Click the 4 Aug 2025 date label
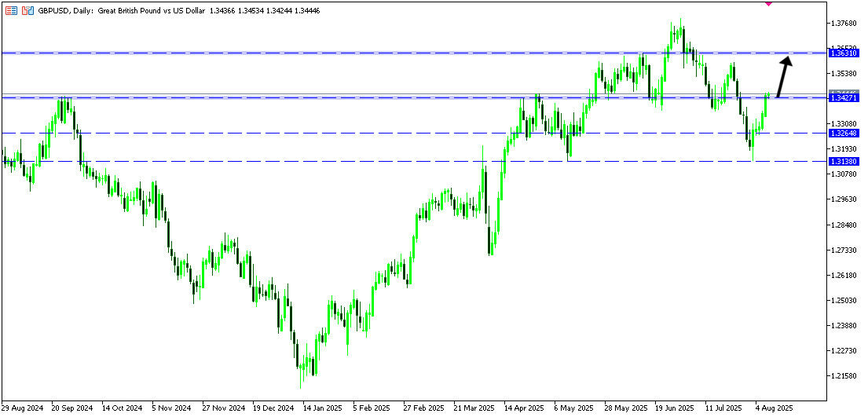 [x=775, y=408]
